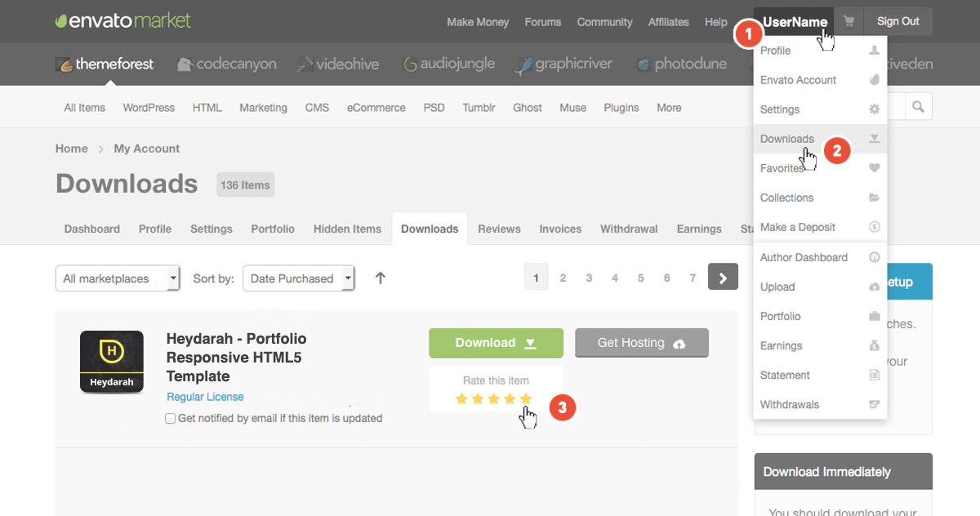Select Make a Deposit menu entry
Viewport: 980px width, 516px height.
pyautogui.click(x=820, y=227)
